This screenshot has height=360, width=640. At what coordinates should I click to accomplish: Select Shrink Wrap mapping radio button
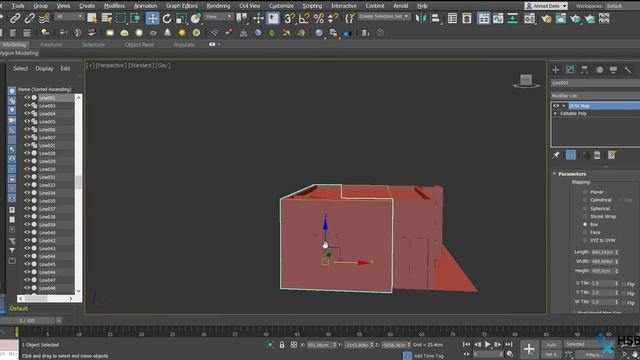585,216
